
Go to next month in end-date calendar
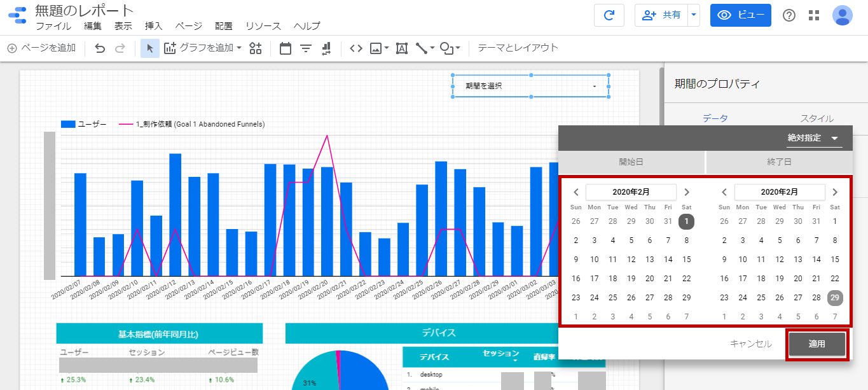(835, 192)
